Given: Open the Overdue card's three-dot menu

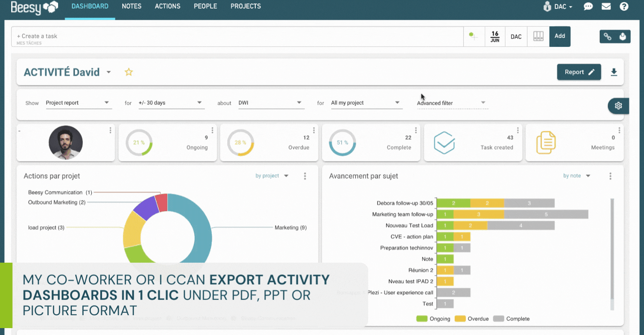Looking at the screenshot, I should pos(314,130).
